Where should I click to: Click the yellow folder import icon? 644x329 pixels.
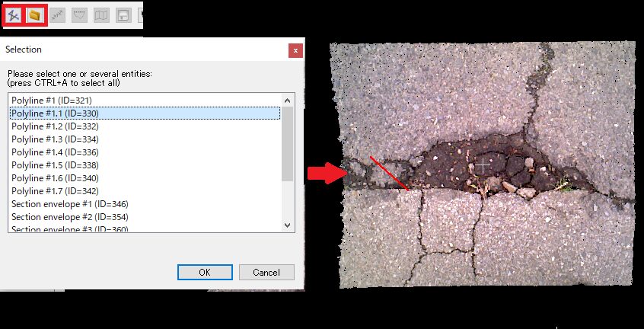click(35, 14)
